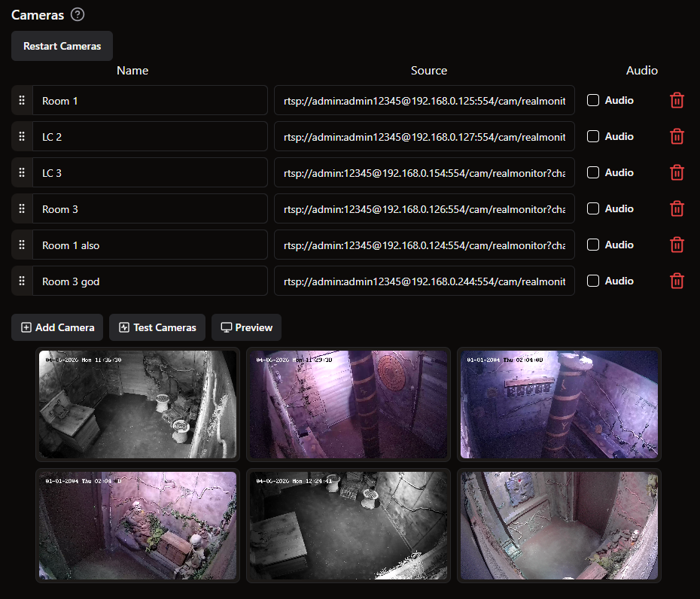This screenshot has height=599, width=700.
Task: Delete the Room 1 camera via trash icon
Action: 677,100
